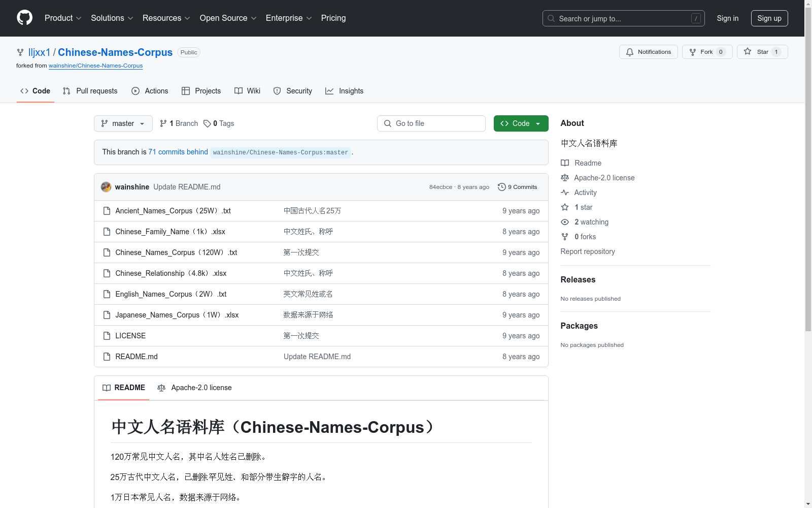The image size is (812, 508).
Task: Click the eye icon beside 2 watching
Action: (x=565, y=222)
